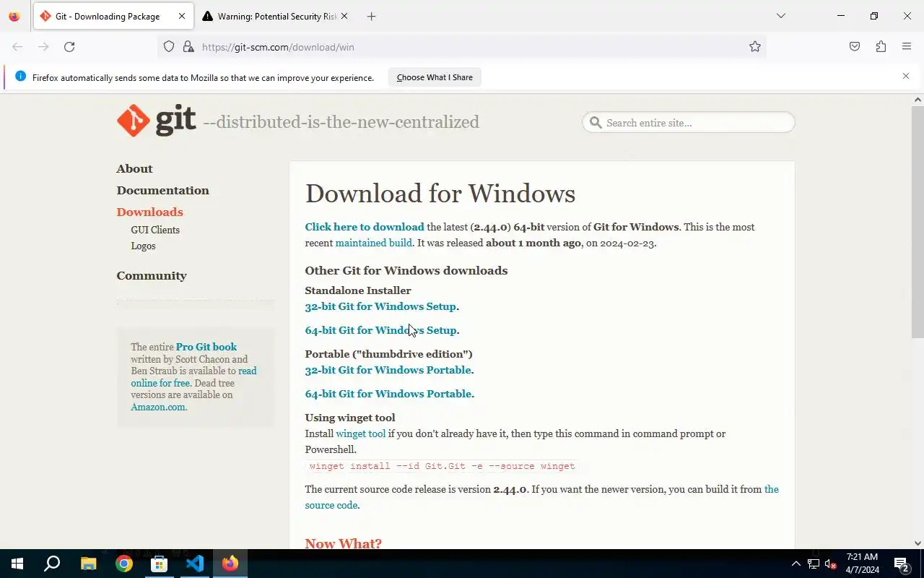The width and height of the screenshot is (924, 578).
Task: Download 64-bit Git for Windows Portable
Action: [388, 394]
